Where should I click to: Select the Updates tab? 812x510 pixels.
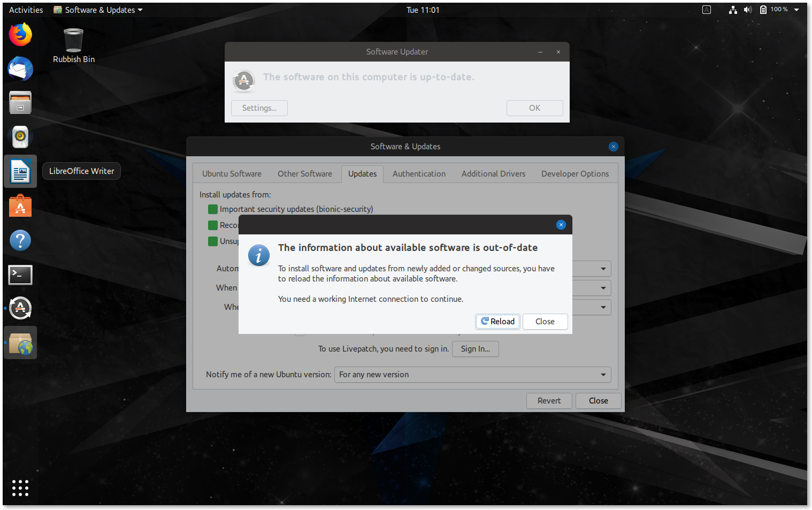pos(362,174)
